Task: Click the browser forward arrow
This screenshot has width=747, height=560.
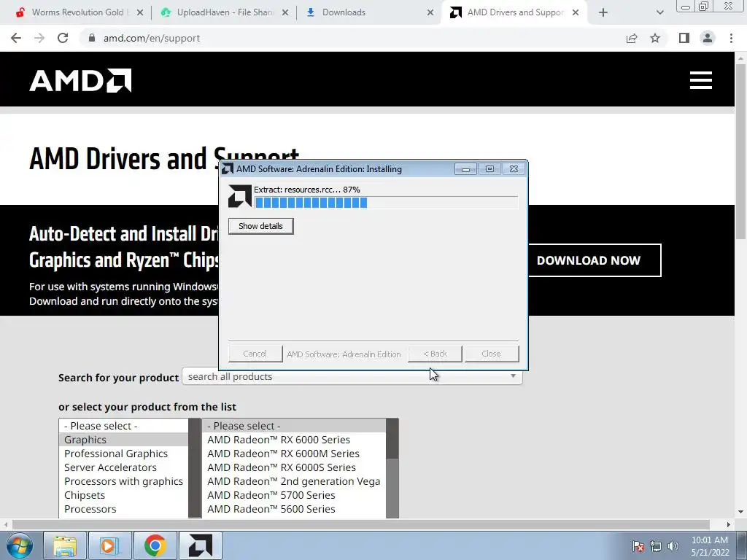Action: pos(39,38)
